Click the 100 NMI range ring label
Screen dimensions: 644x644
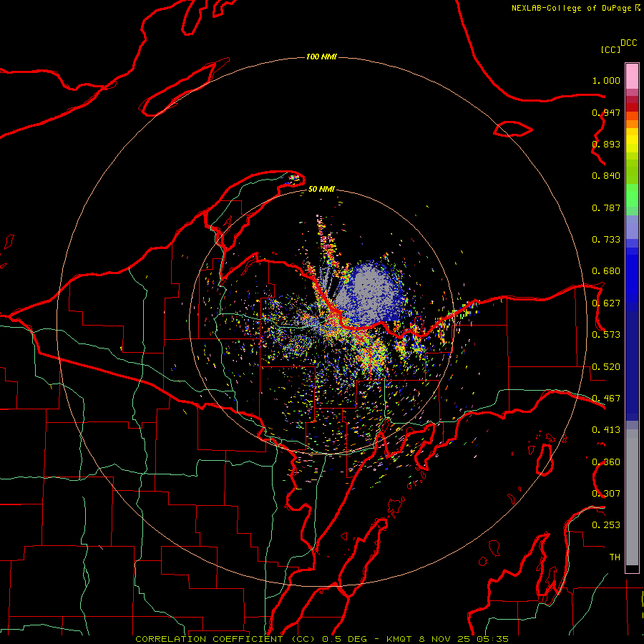click(321, 57)
